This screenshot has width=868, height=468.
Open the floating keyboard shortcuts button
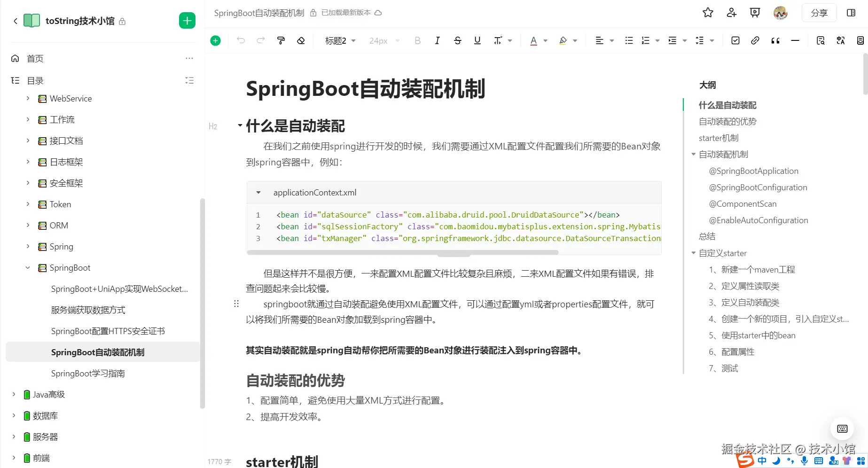click(842, 429)
